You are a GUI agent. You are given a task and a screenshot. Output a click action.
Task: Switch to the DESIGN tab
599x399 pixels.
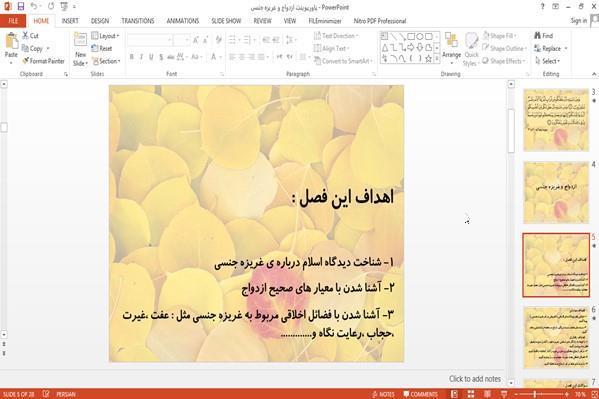coord(100,21)
